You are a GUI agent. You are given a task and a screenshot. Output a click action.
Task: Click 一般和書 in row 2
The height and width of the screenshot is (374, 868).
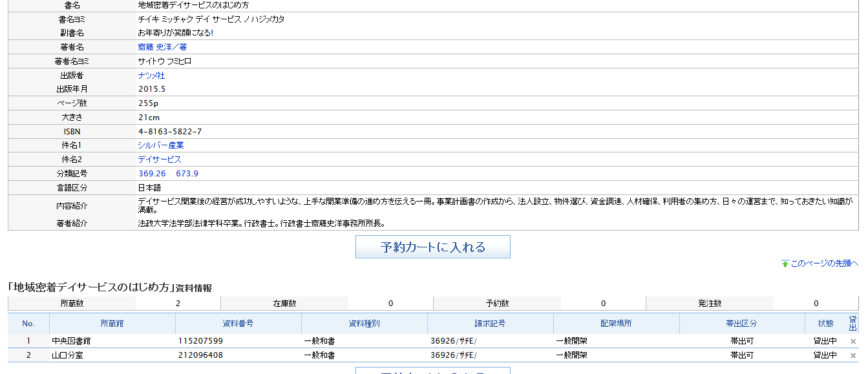319,355
